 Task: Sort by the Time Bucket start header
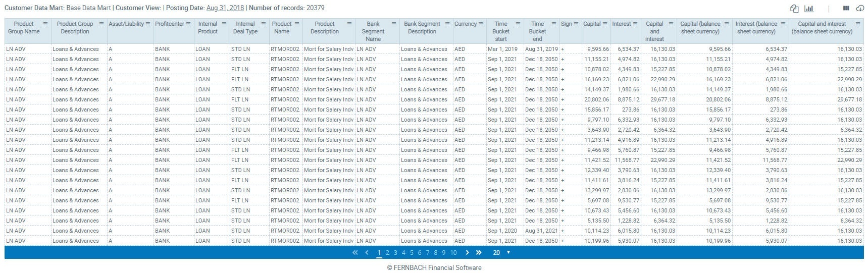click(x=500, y=31)
